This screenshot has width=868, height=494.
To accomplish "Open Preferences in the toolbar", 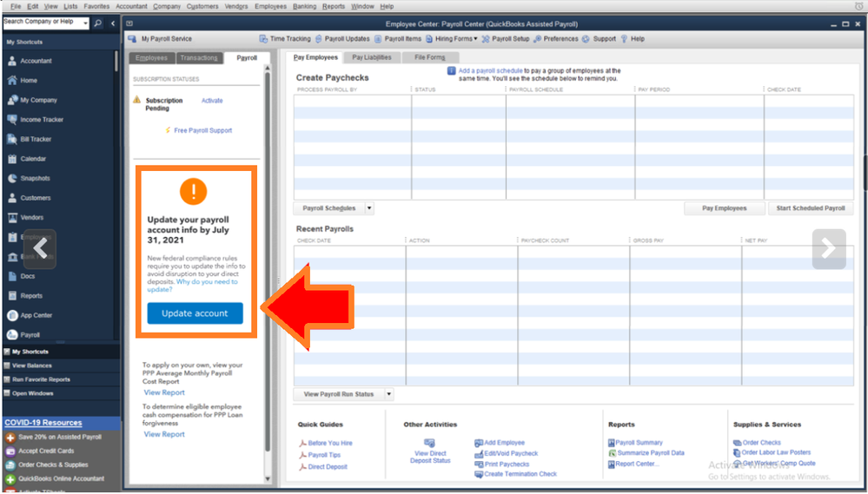I will click(x=555, y=39).
